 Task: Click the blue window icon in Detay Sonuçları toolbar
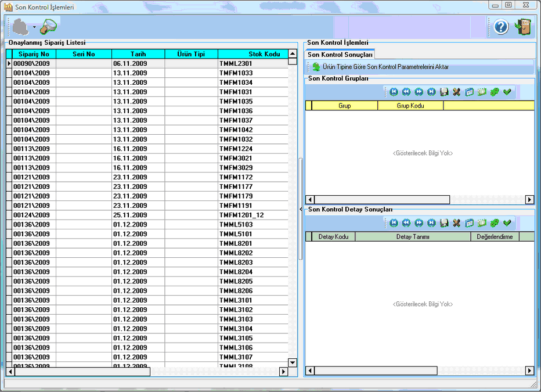pos(469,223)
